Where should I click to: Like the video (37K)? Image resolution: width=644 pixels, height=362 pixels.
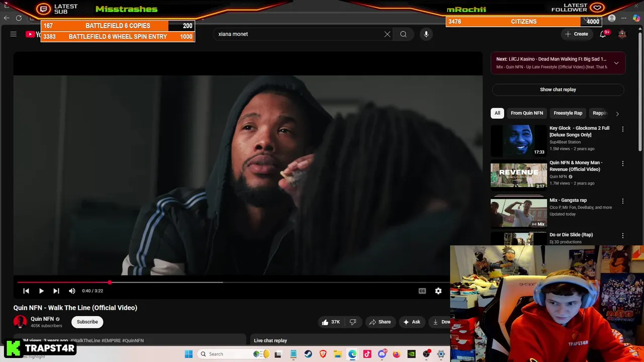coord(331,322)
